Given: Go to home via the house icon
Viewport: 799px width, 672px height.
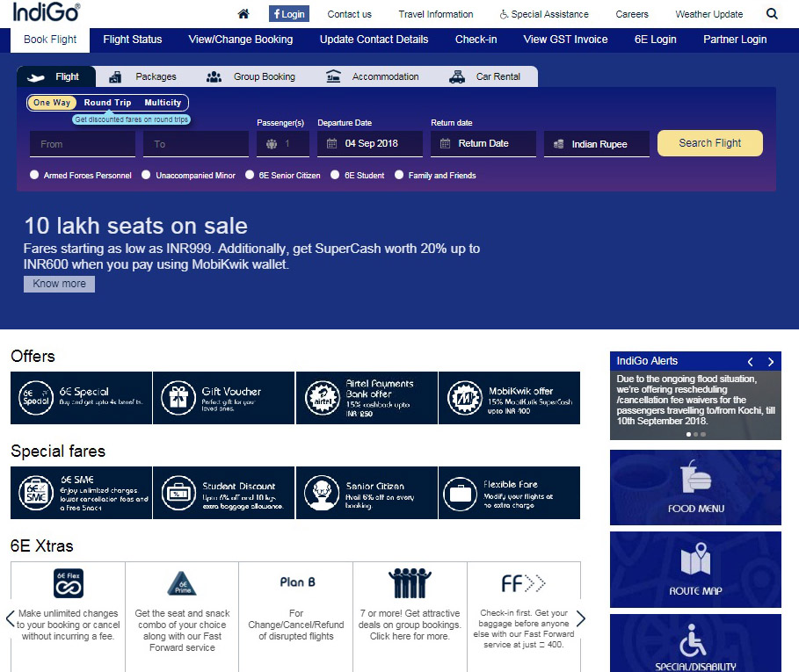Looking at the screenshot, I should click(243, 14).
